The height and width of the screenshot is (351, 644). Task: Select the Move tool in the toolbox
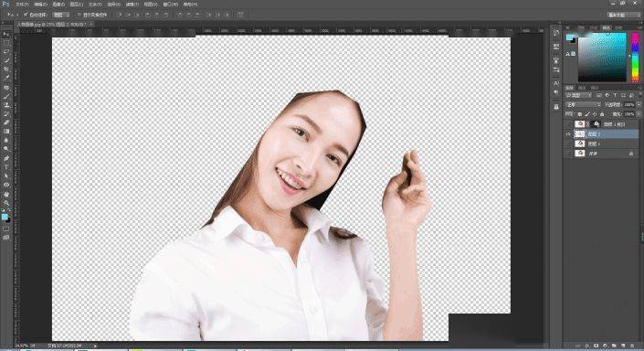coord(6,34)
